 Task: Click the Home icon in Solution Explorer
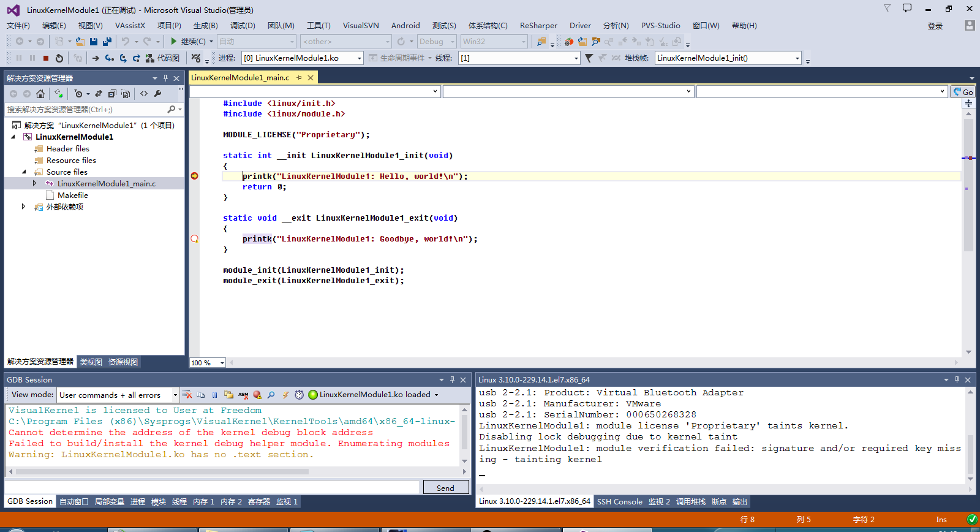[40, 94]
